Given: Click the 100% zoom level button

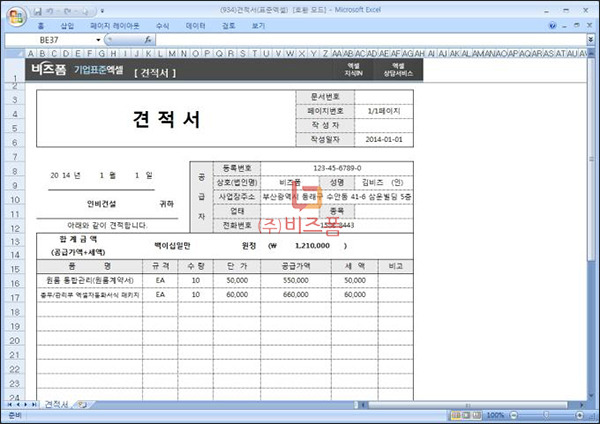Looking at the screenshot, I should 495,415.
